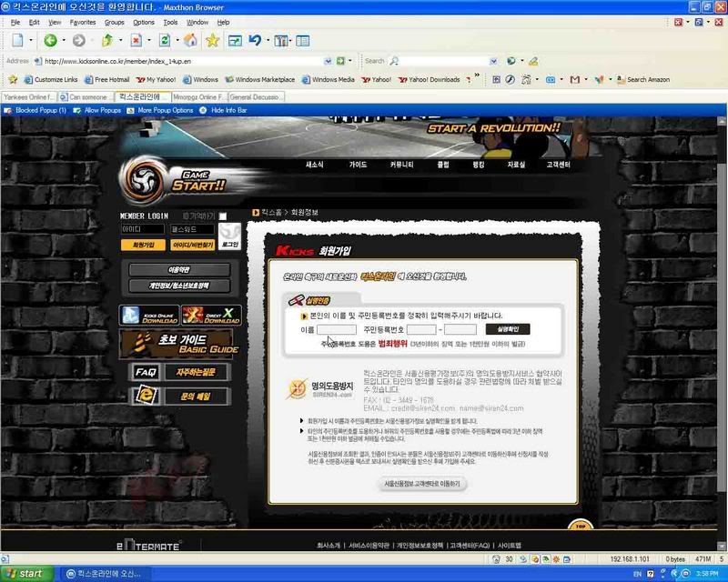
Task: Open the Tools menu
Action: [x=170, y=22]
